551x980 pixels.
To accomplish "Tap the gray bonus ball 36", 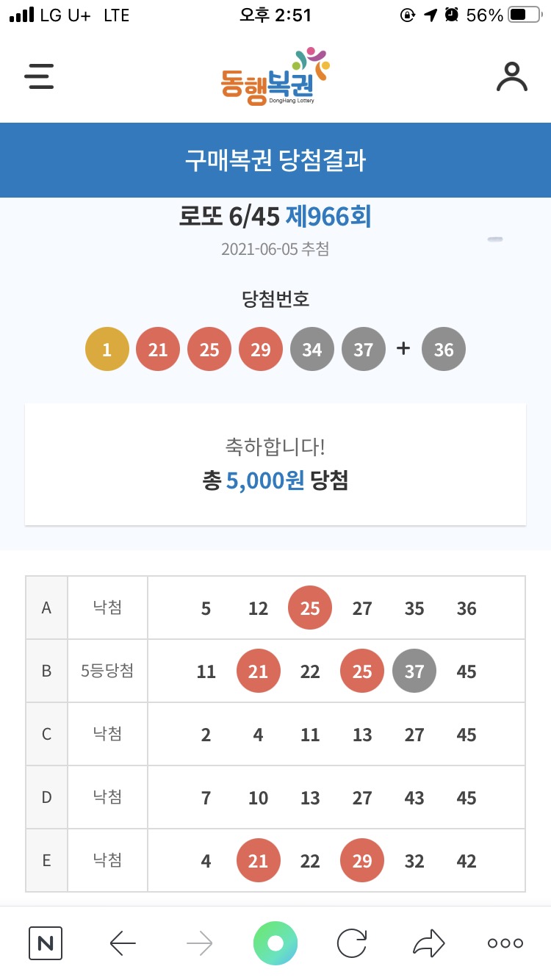I will point(444,350).
